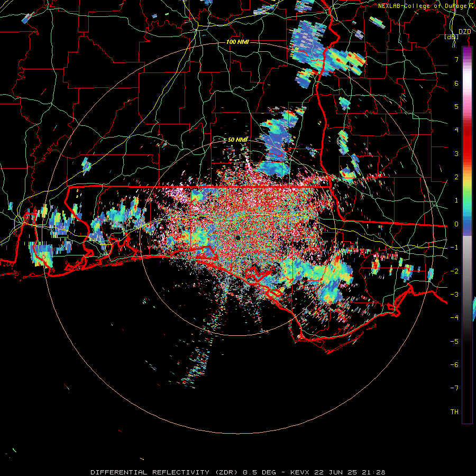The height and width of the screenshot is (476, 476).
Task: Click the '-4' label on the color scale
Action: [x=454, y=317]
